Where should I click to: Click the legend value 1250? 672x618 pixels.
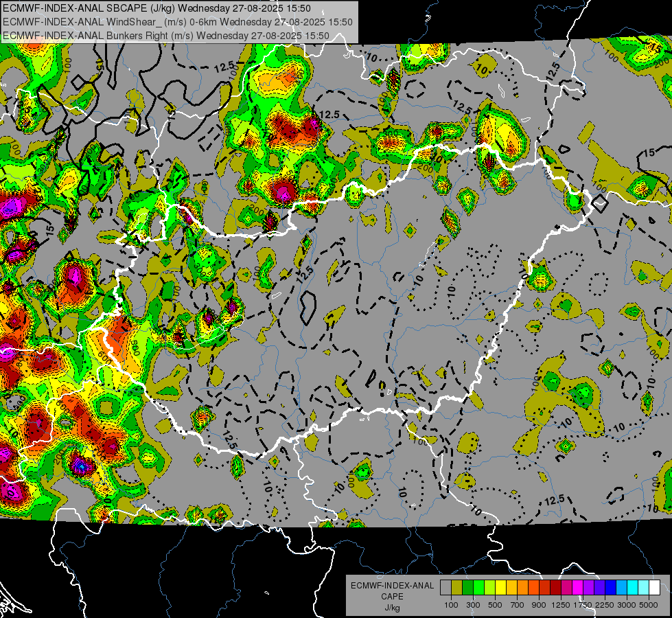pyautogui.click(x=561, y=605)
